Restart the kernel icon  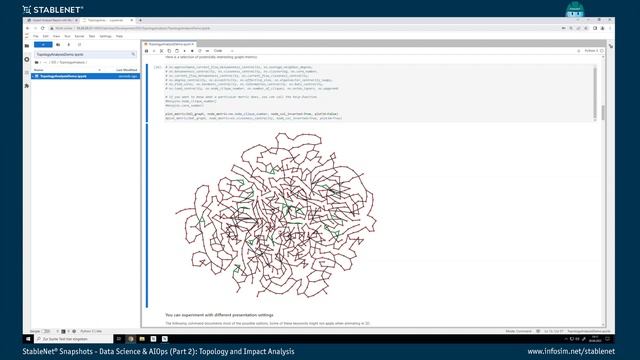[200, 51]
